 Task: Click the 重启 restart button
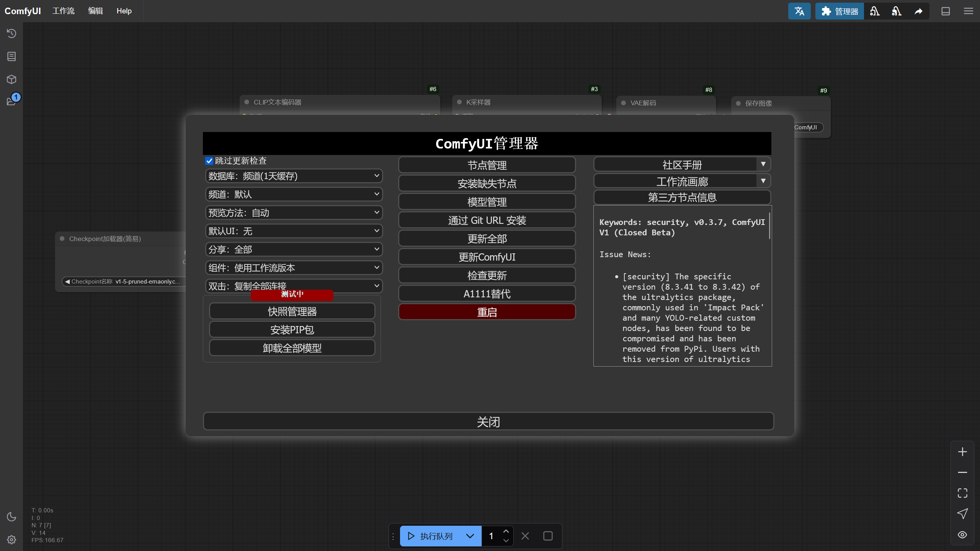487,312
